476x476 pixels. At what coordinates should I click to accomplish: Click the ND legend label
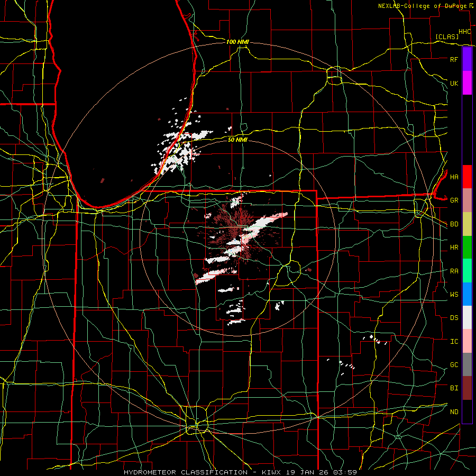(454, 412)
